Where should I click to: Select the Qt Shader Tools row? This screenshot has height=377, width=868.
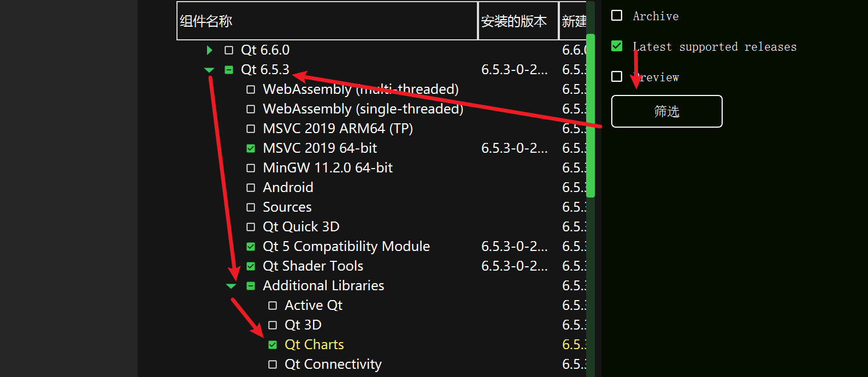(313, 266)
